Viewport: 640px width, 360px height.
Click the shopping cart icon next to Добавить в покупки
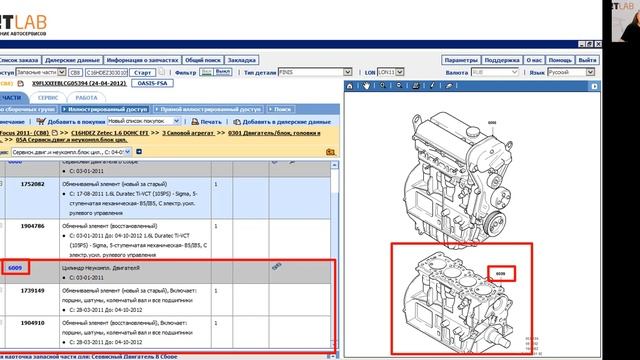click(40, 121)
